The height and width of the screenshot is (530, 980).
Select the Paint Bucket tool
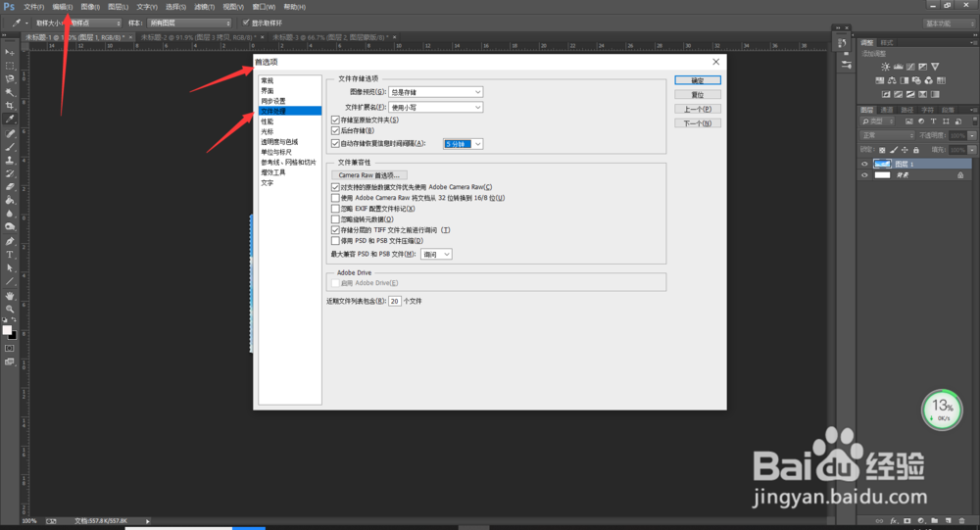pyautogui.click(x=10, y=200)
